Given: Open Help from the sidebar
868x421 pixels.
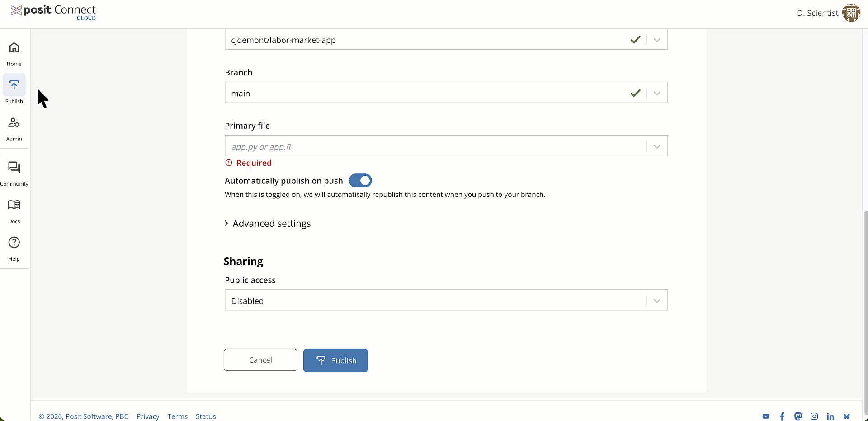Looking at the screenshot, I should point(14,248).
